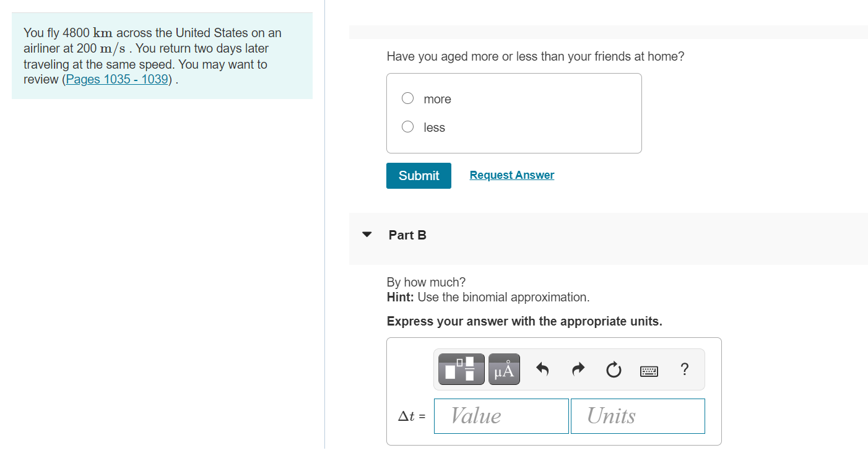Collapse Part B with the triangle arrow
Viewport: 868px width, 453px height.
(x=367, y=235)
